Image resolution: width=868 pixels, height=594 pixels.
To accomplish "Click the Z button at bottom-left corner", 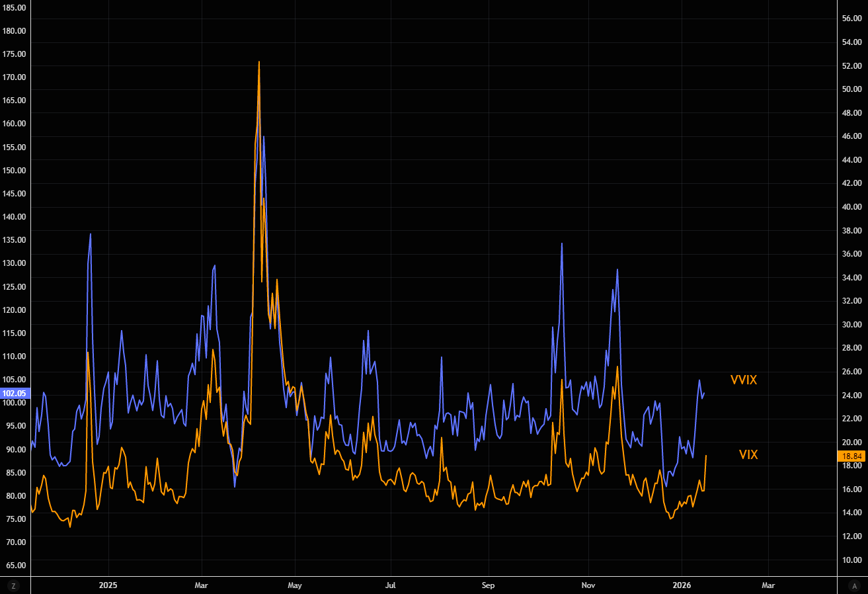I will tap(12, 585).
